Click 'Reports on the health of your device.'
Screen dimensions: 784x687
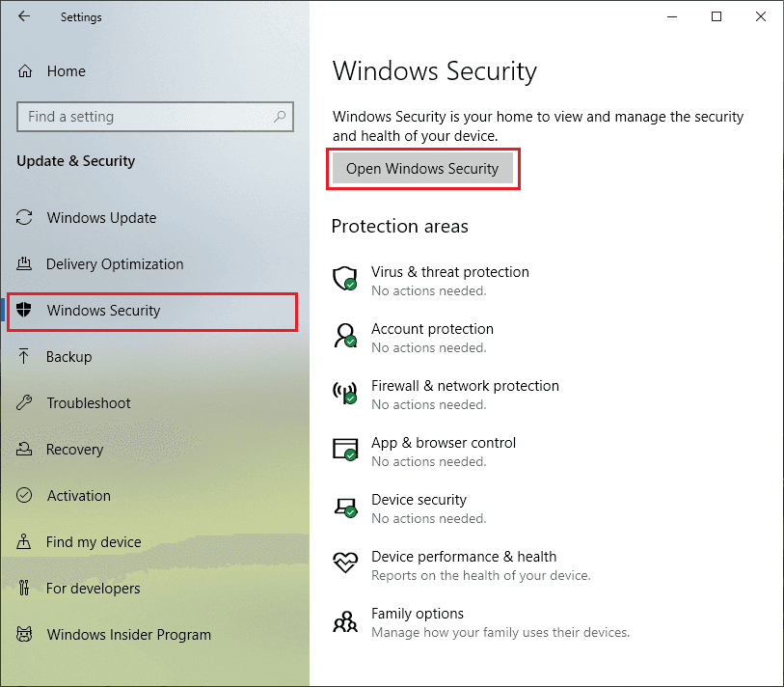tap(480, 575)
